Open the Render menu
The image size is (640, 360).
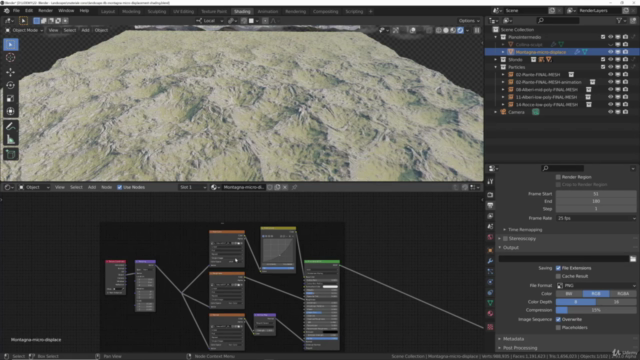pos(45,11)
